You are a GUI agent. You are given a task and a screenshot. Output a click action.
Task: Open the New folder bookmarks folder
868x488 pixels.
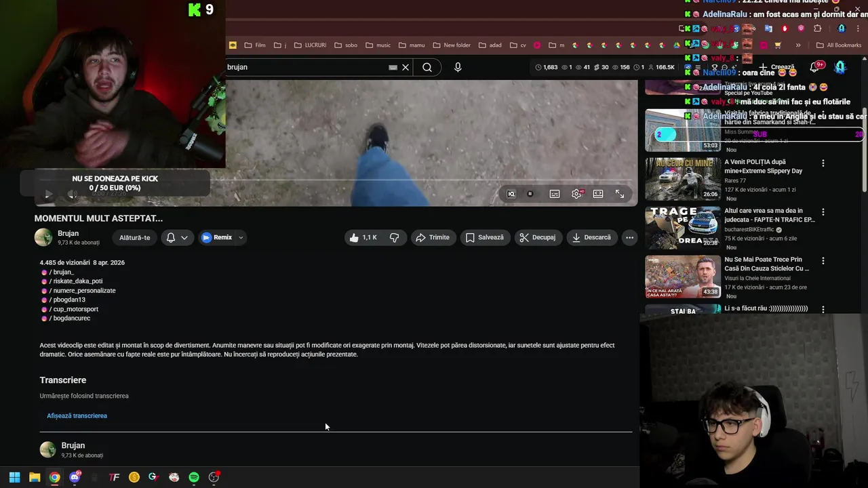tap(452, 45)
